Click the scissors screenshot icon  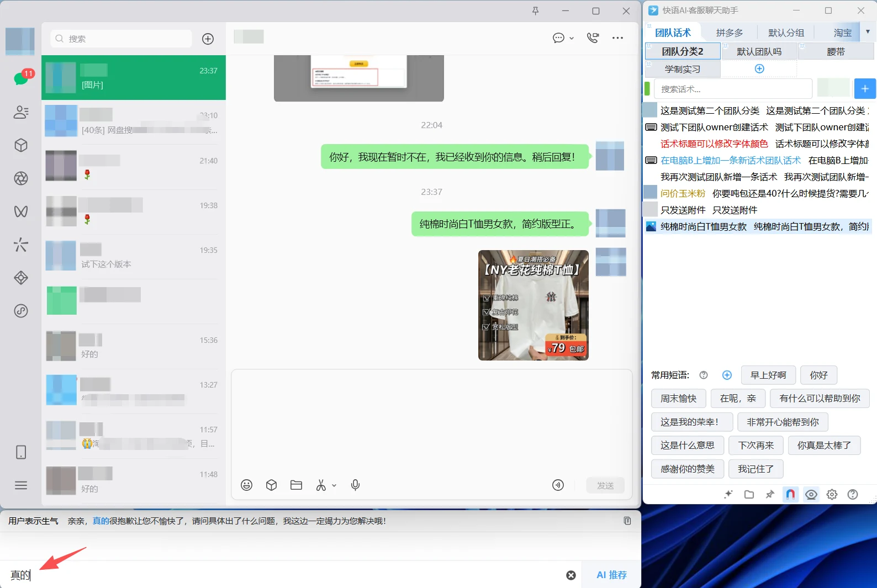tap(321, 485)
